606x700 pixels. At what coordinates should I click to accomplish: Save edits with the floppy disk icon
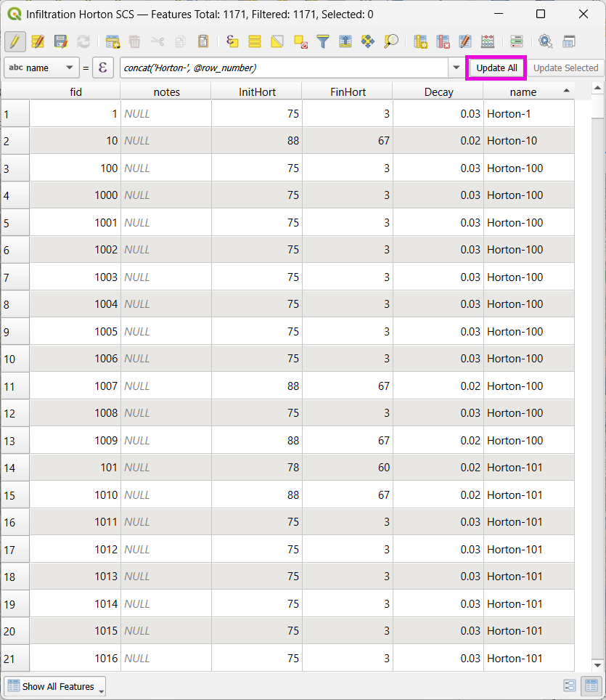click(x=61, y=41)
